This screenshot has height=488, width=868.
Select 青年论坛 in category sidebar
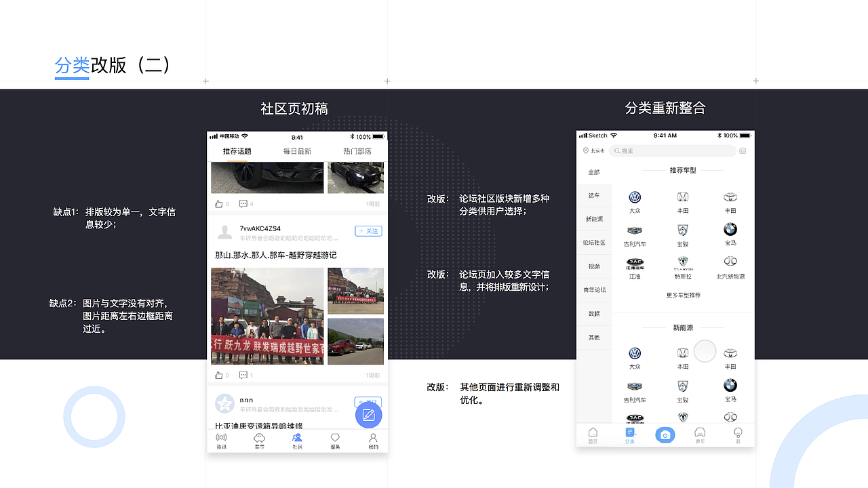point(594,290)
